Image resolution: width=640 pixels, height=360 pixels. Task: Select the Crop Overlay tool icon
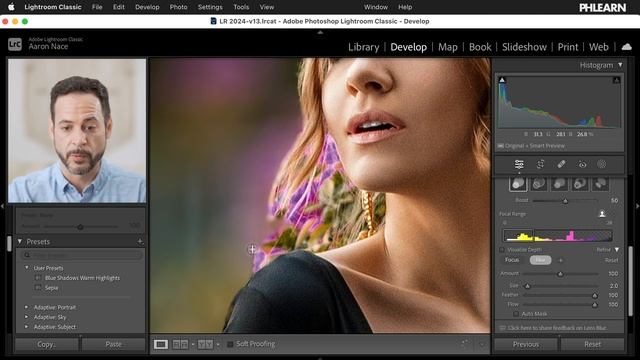(x=540, y=164)
